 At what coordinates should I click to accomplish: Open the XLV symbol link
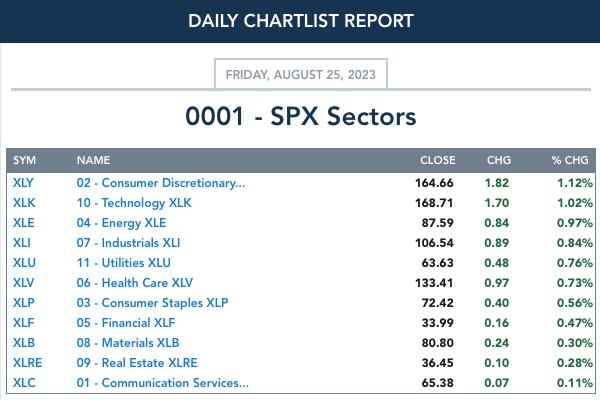(x=23, y=282)
